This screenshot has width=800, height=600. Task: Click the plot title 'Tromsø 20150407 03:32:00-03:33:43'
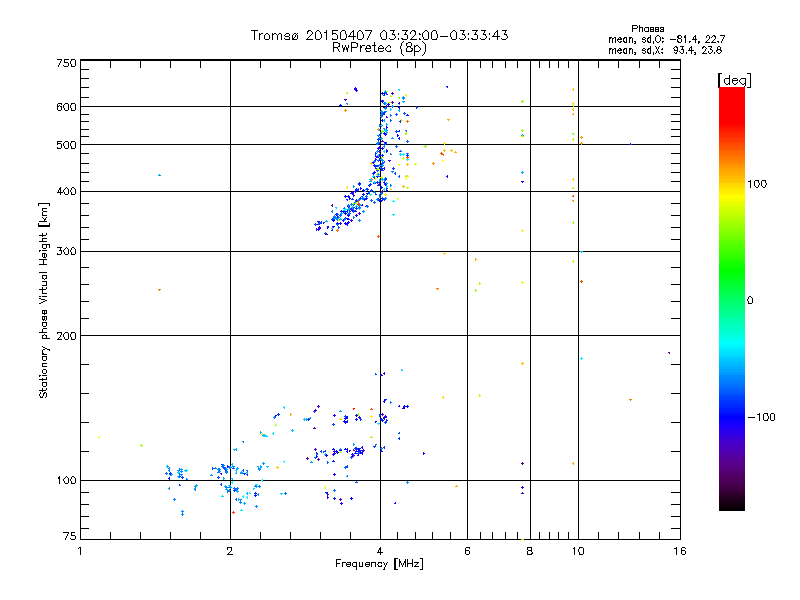(379, 35)
